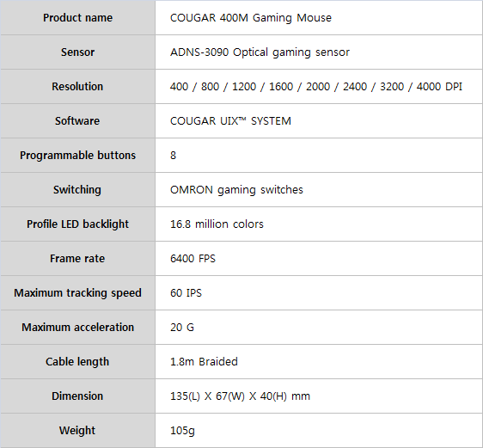Click COUGAR UIX SYSTEM value

click(230, 120)
